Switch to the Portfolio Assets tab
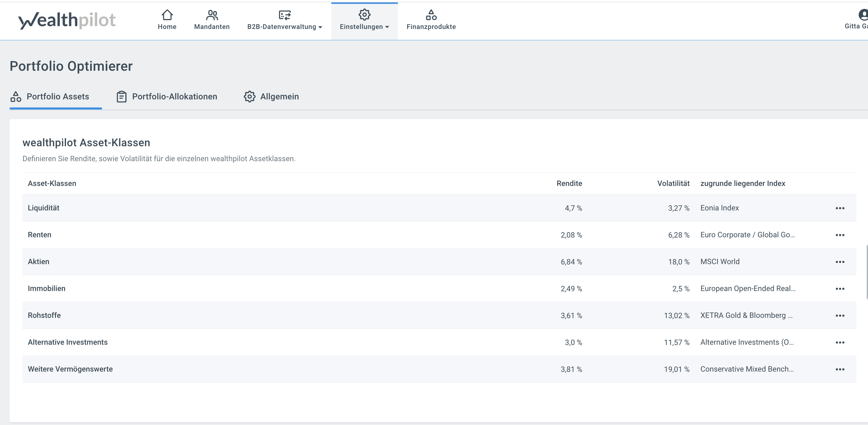 coord(56,97)
